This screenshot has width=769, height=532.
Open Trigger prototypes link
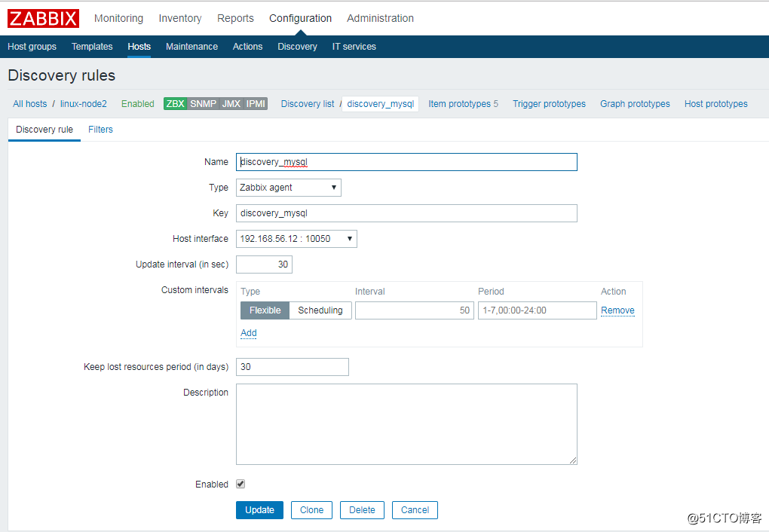point(550,104)
